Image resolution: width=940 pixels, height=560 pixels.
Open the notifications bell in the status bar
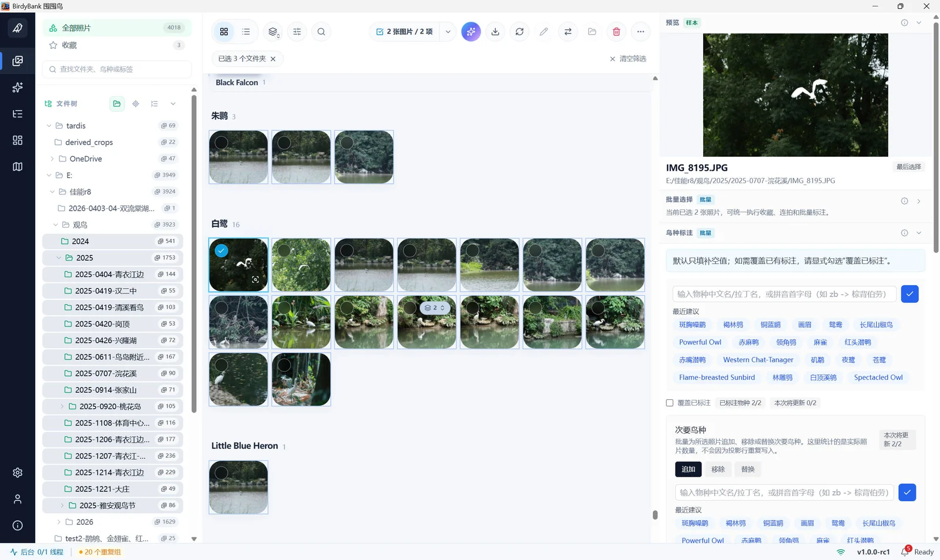(x=905, y=552)
